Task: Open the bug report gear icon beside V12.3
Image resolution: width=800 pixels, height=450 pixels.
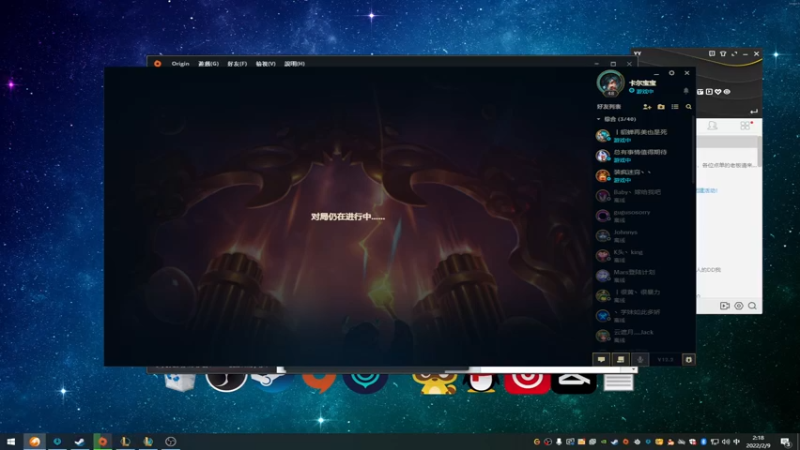Action: [x=689, y=360]
